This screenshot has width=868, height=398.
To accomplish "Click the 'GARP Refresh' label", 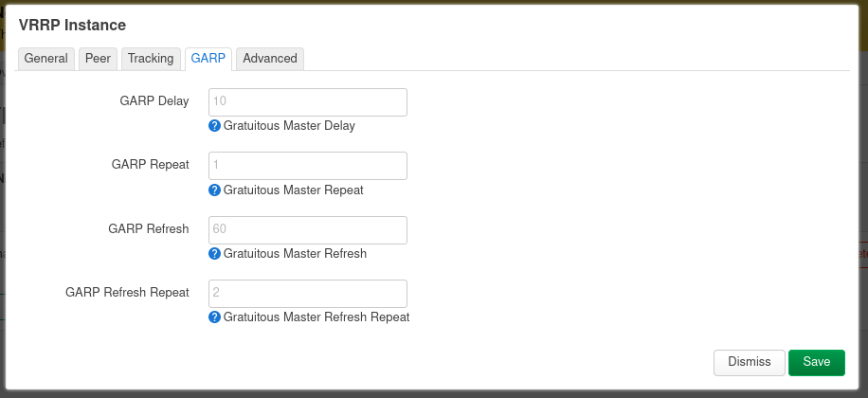I will click(149, 228).
